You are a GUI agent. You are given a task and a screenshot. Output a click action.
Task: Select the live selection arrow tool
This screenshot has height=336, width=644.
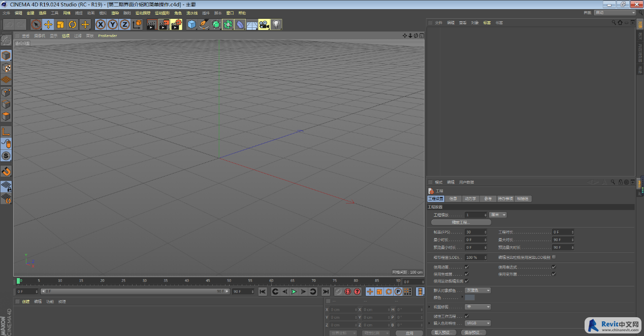point(36,24)
